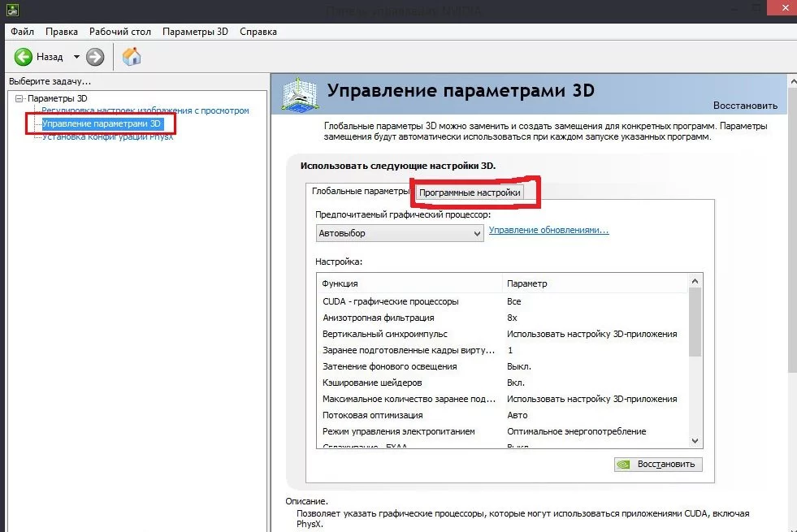
Task: Select Регулировка настроек изображения с просмотром
Action: pyautogui.click(x=145, y=110)
